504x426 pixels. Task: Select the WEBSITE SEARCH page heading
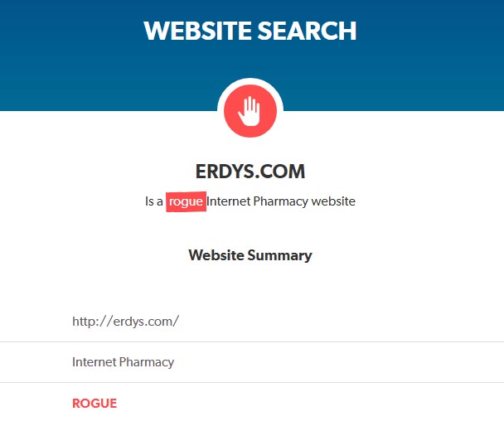(x=250, y=31)
